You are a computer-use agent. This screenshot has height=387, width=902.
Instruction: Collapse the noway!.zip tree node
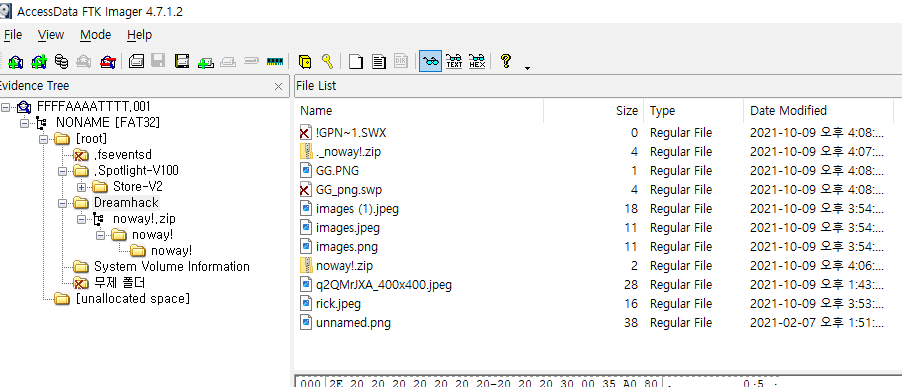[81, 219]
